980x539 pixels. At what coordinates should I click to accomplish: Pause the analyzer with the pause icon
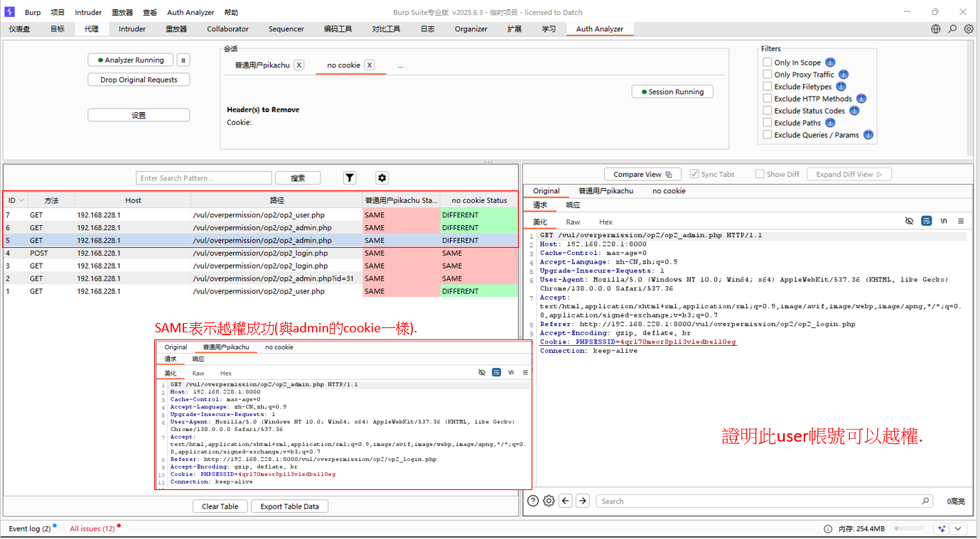(183, 60)
